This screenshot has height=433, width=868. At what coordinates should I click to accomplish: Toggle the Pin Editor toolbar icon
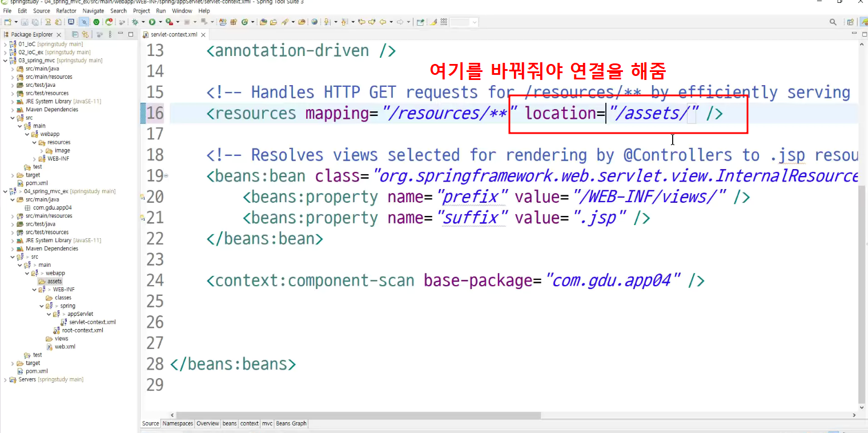[420, 22]
